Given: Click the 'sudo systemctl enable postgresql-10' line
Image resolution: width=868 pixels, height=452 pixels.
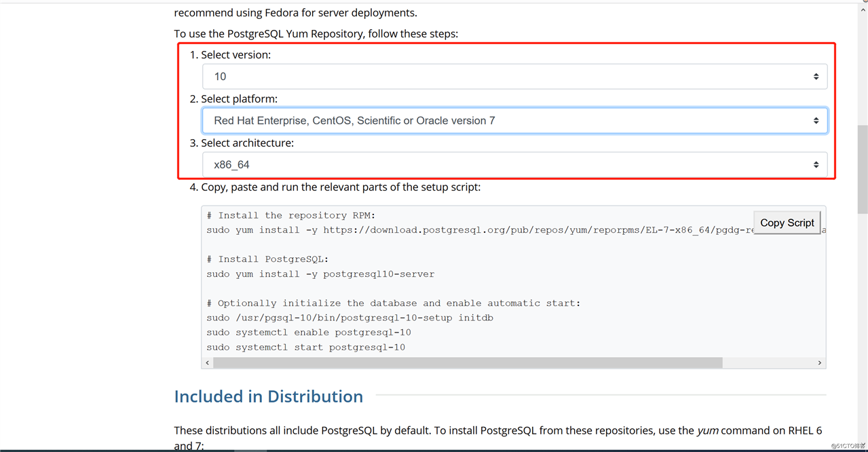Looking at the screenshot, I should pyautogui.click(x=309, y=333).
